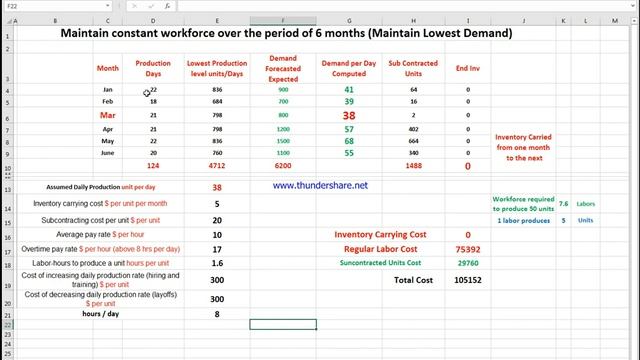640x360 pixels.
Task: Select Regular Labor Cost value 75392
Action: coord(468,249)
